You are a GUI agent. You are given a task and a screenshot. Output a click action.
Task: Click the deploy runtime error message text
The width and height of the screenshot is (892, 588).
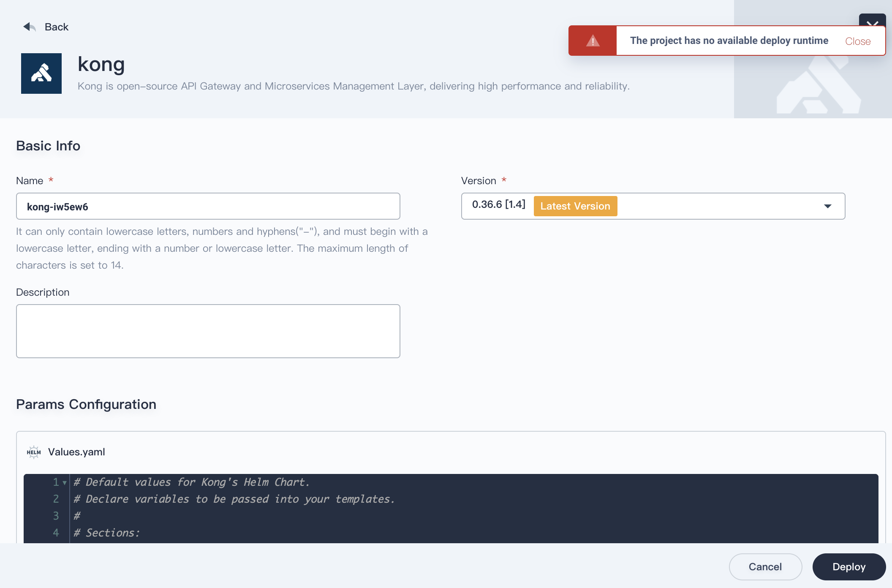tap(729, 41)
